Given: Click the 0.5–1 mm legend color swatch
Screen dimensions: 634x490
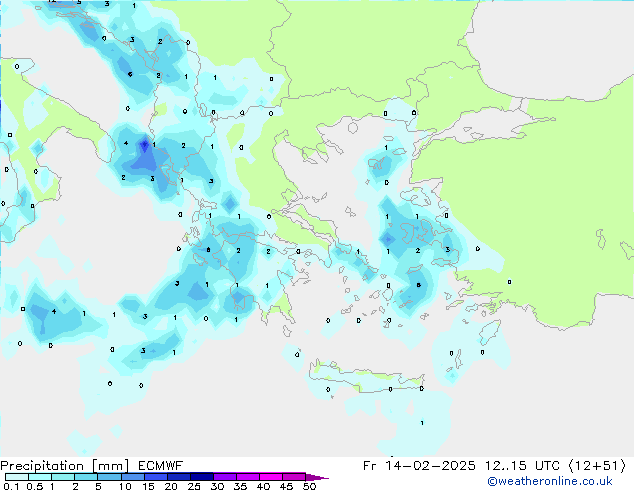Looking at the screenshot, I should [40, 477].
